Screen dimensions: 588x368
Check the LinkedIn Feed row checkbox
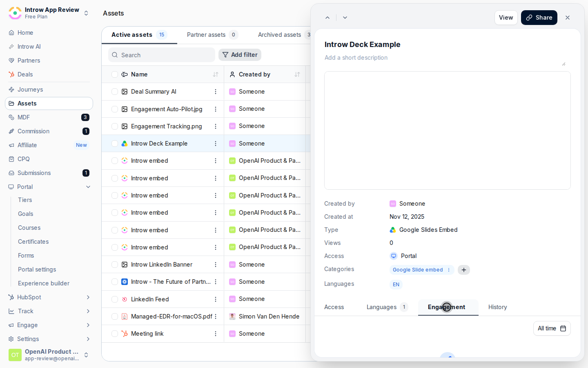click(115, 299)
